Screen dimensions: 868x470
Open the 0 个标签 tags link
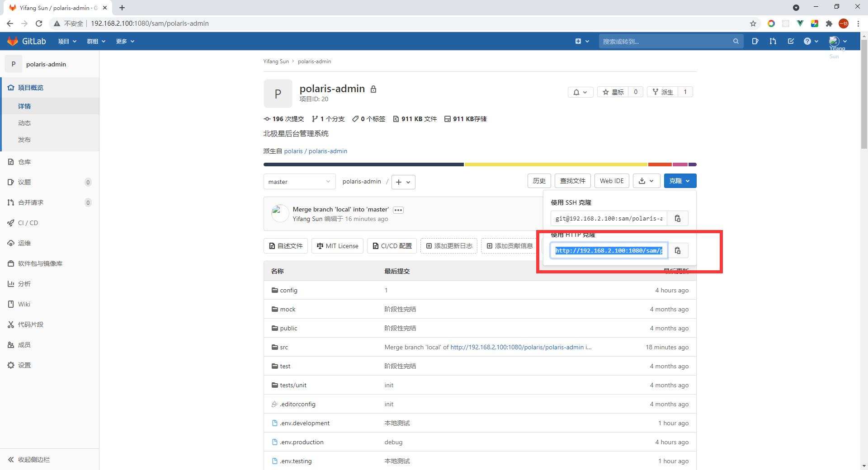(369, 119)
